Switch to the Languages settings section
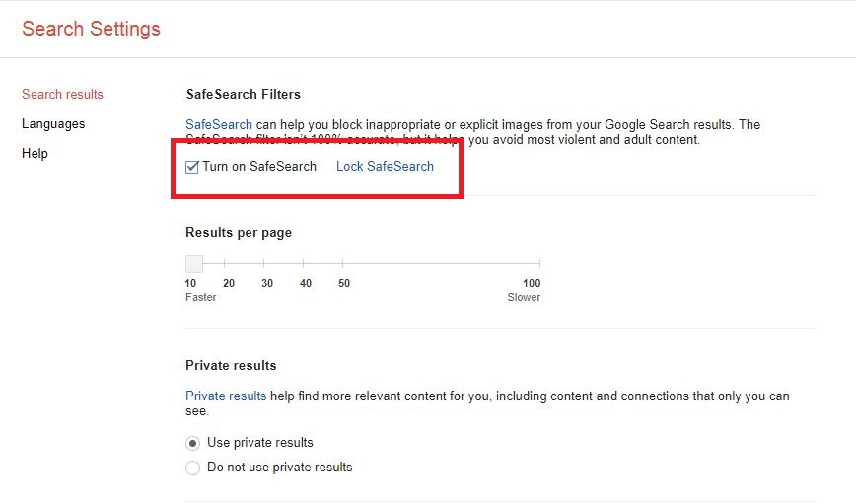 click(x=53, y=124)
